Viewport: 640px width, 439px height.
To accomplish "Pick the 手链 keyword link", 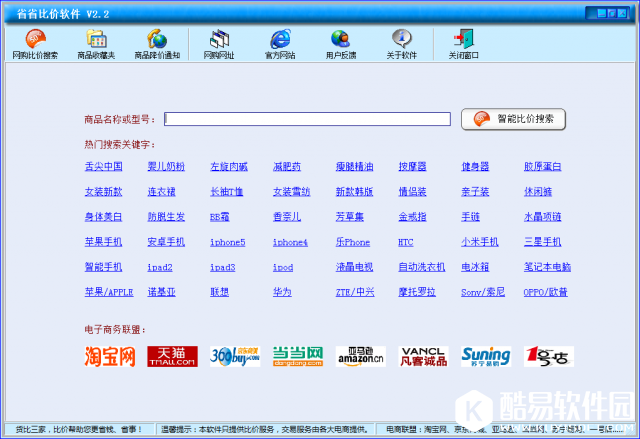I will [x=471, y=217].
